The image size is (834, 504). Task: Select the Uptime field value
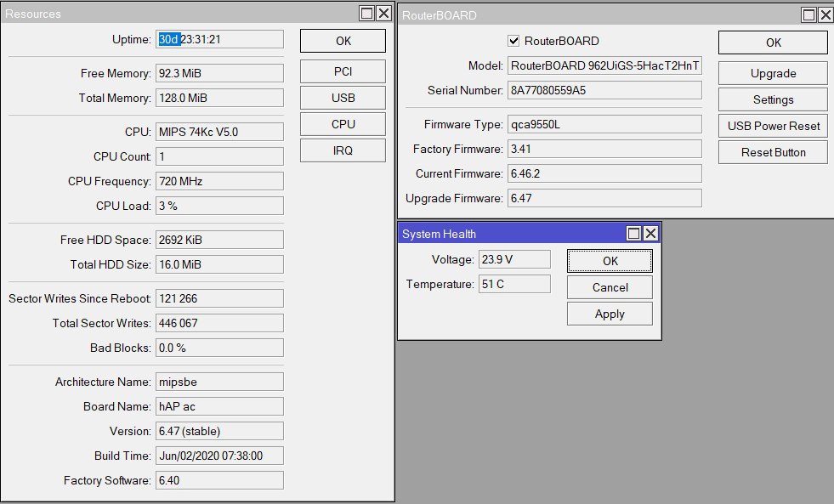pyautogui.click(x=219, y=39)
